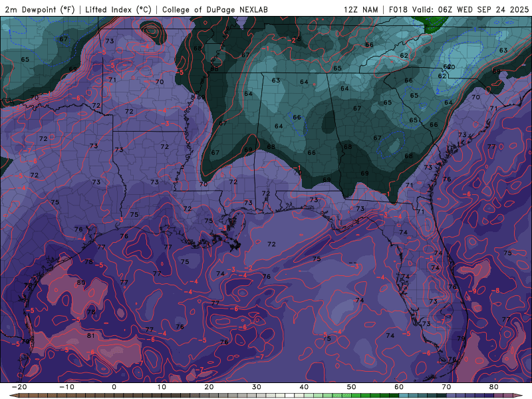The width and height of the screenshot is (532, 399).
Task: Click the 50 tick label on the color scale
Action: (x=352, y=387)
